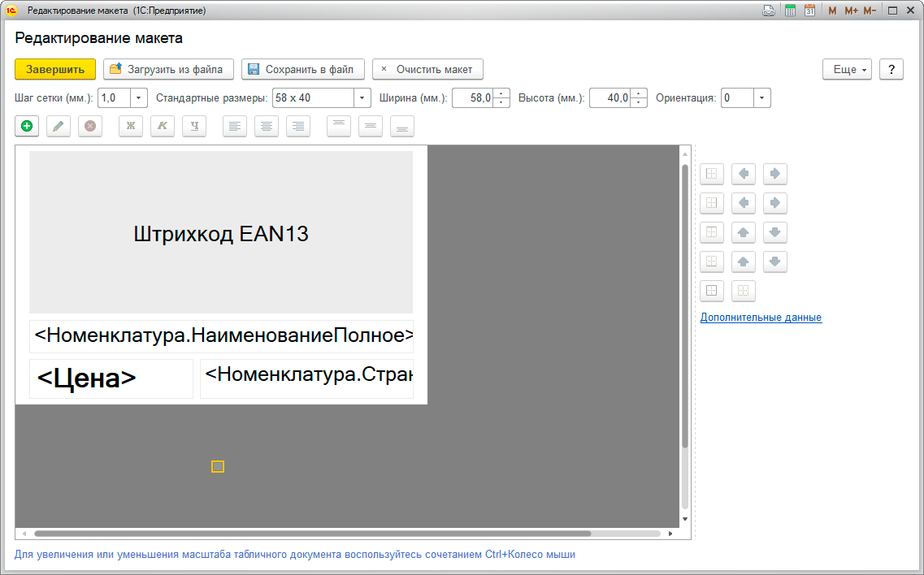The image size is (924, 575).
Task: Select the Штрихкод EAN13 element
Action: pos(221,234)
